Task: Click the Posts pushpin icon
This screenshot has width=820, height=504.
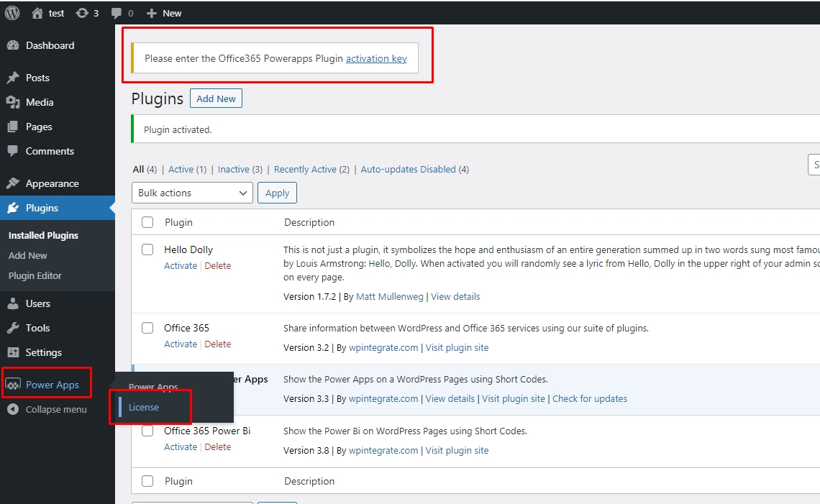Action: pyautogui.click(x=13, y=78)
